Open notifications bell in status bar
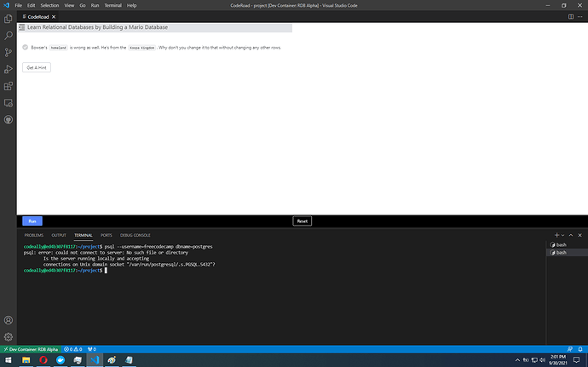Image resolution: width=588 pixels, height=367 pixels. pos(580,349)
